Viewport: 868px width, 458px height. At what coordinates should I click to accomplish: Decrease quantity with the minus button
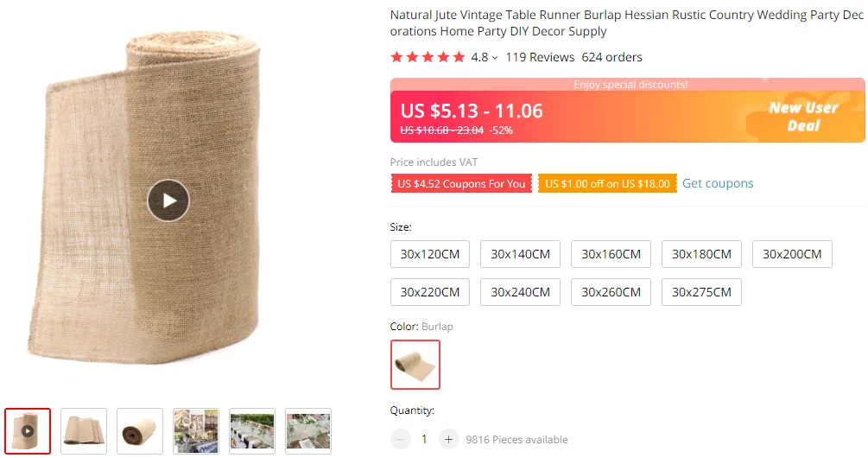[x=400, y=439]
